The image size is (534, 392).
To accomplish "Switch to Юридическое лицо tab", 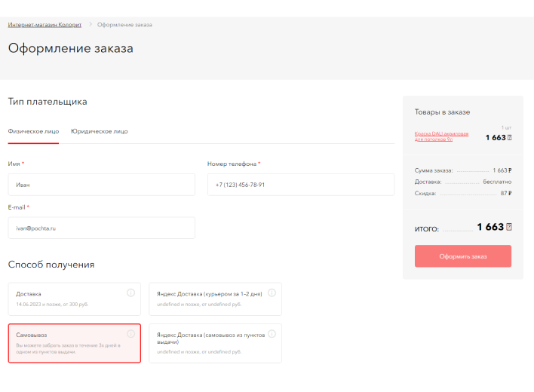I will [100, 131].
